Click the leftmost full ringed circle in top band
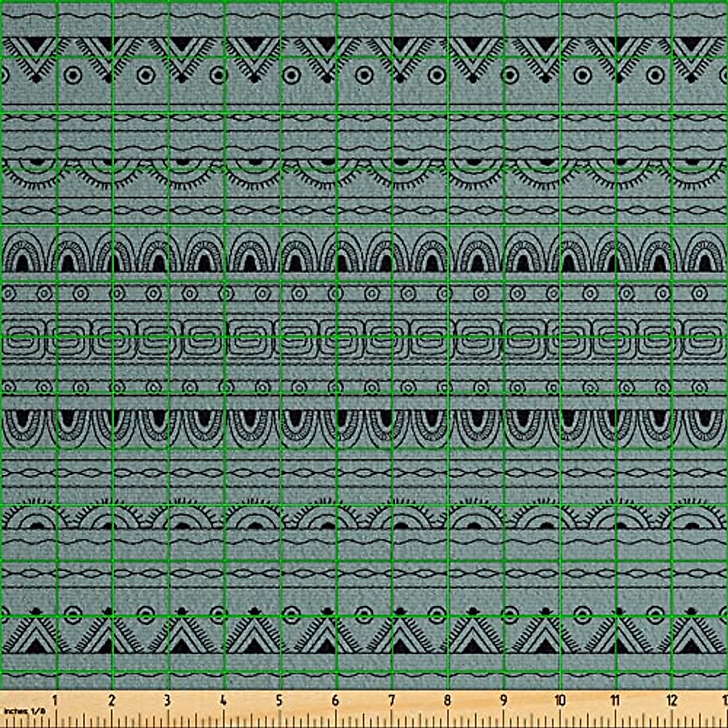This screenshot has height=728, width=728. 73,75
